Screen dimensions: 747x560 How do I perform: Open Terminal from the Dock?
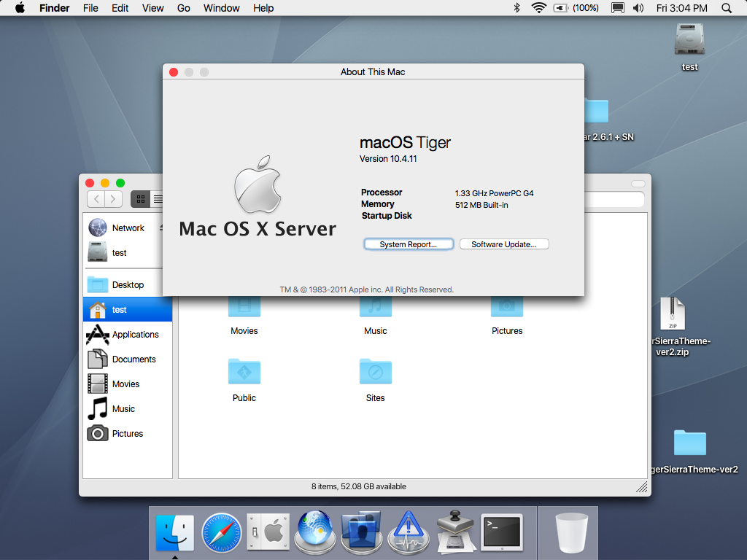[502, 532]
